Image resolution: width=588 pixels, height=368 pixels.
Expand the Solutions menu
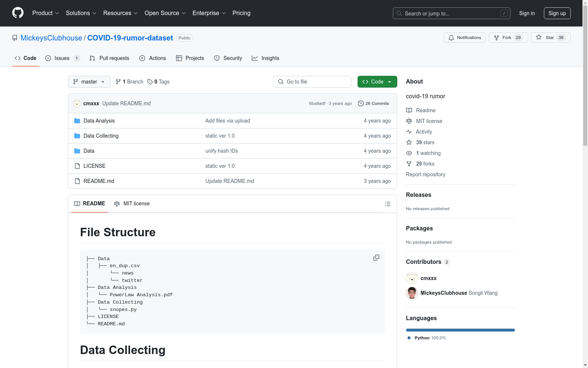tap(81, 13)
